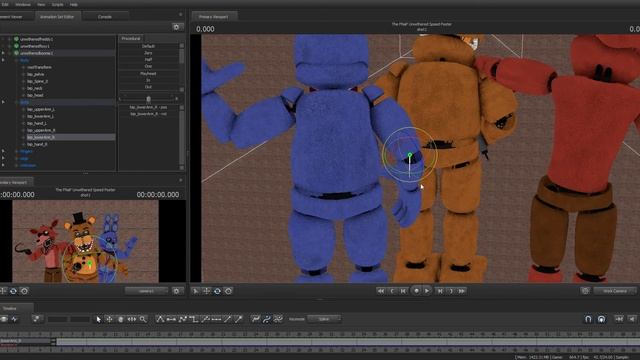
Task: Open the Help menu
Action: point(73,4)
